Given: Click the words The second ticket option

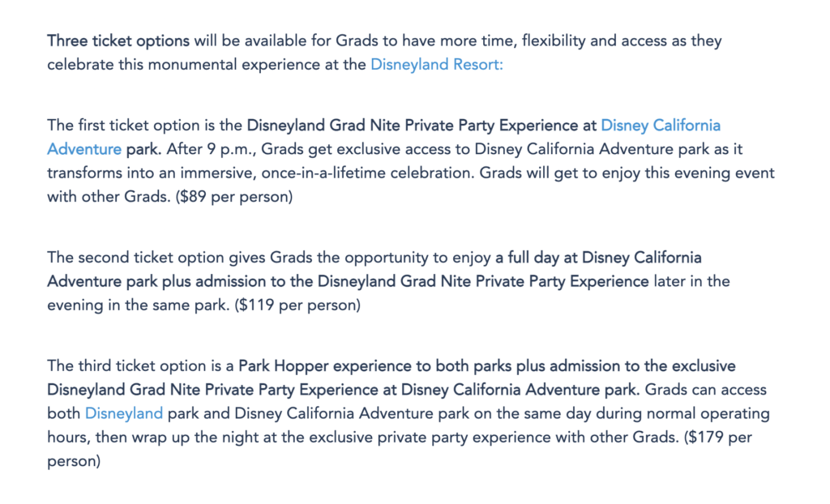Looking at the screenshot, I should [135, 258].
